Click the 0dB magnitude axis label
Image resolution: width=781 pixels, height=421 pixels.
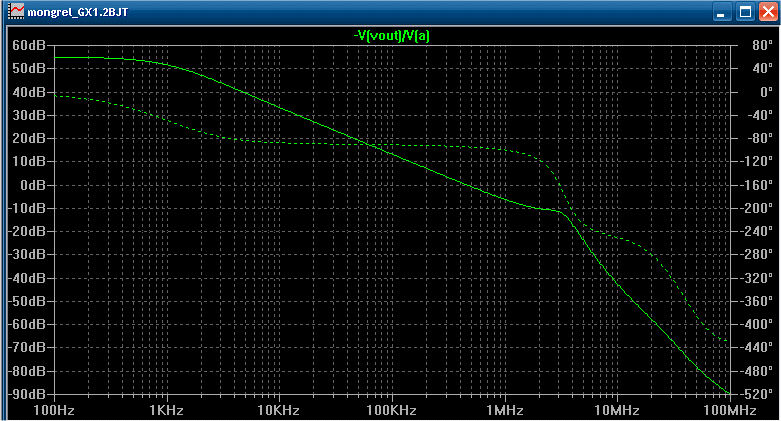click(32, 185)
